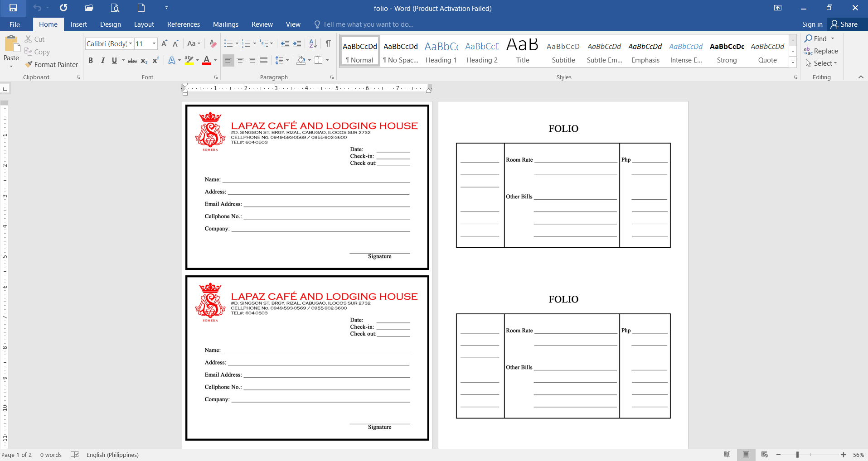
Task: Switch to the Mailings tab
Action: [226, 24]
